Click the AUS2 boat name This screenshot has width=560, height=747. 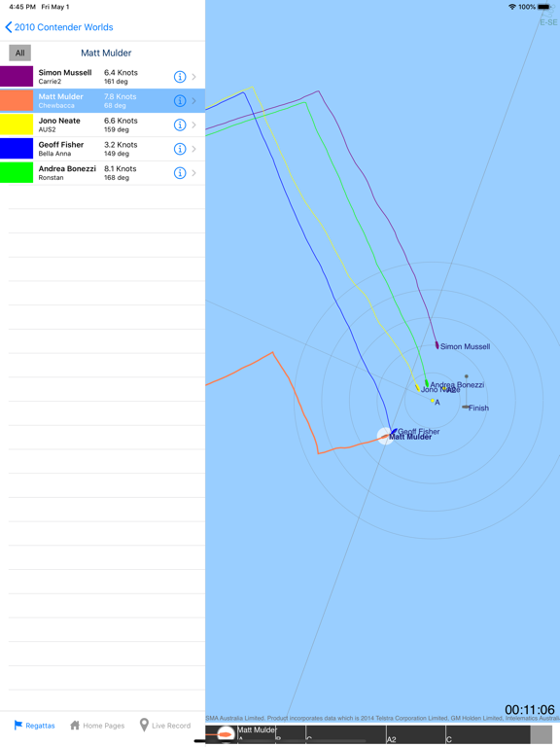47,129
